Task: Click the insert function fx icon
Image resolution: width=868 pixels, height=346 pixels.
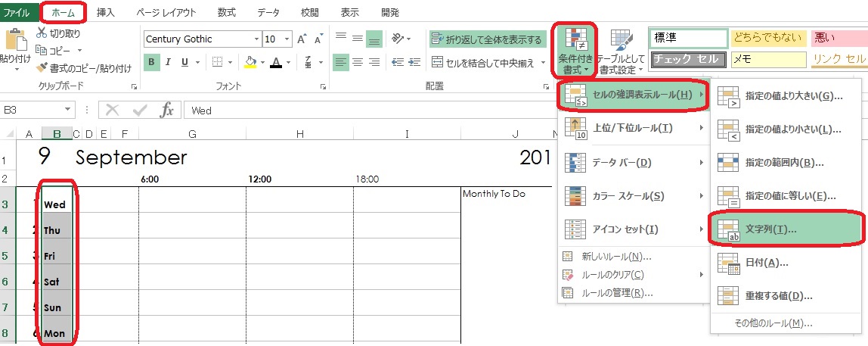Action: pyautogui.click(x=167, y=111)
